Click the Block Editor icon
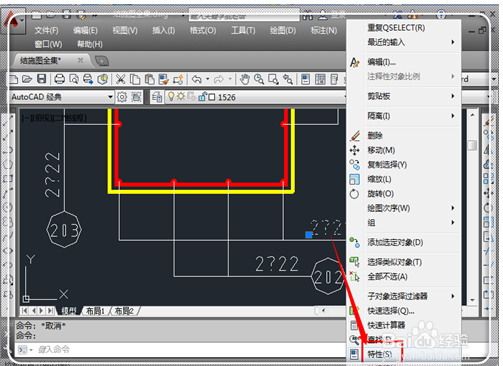This screenshot has width=503, height=366. (178, 79)
